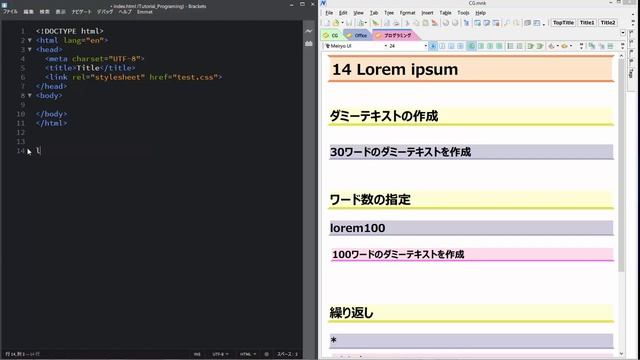640x360 pixels.
Task: Open the dropdown next to Open icon
Action: [x=342, y=23]
